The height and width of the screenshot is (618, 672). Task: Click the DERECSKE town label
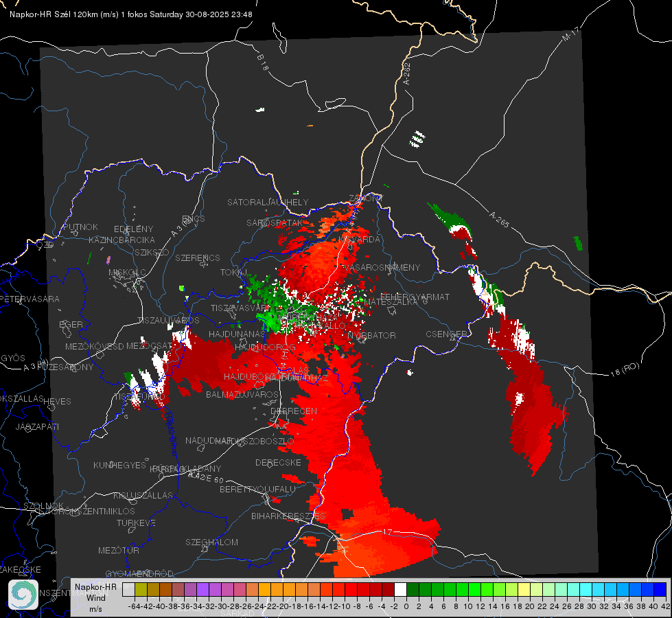pyautogui.click(x=278, y=462)
